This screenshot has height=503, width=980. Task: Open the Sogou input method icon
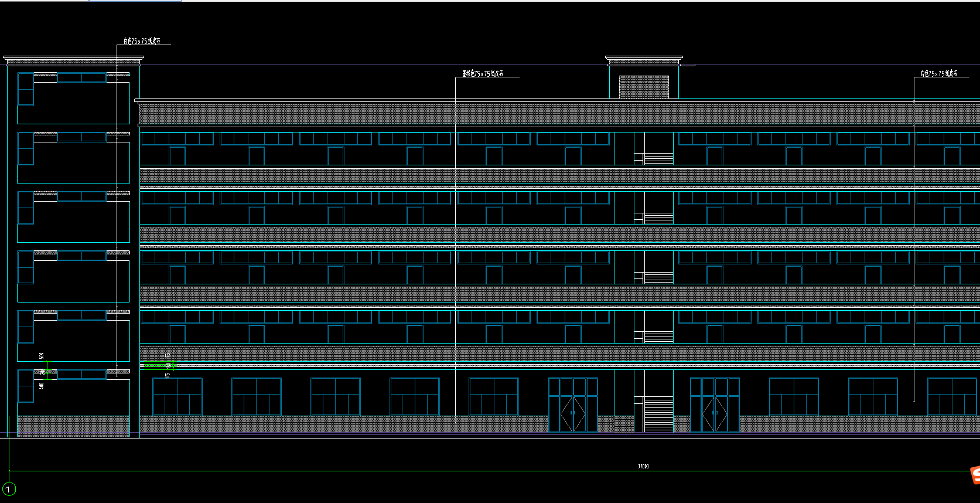(975, 475)
